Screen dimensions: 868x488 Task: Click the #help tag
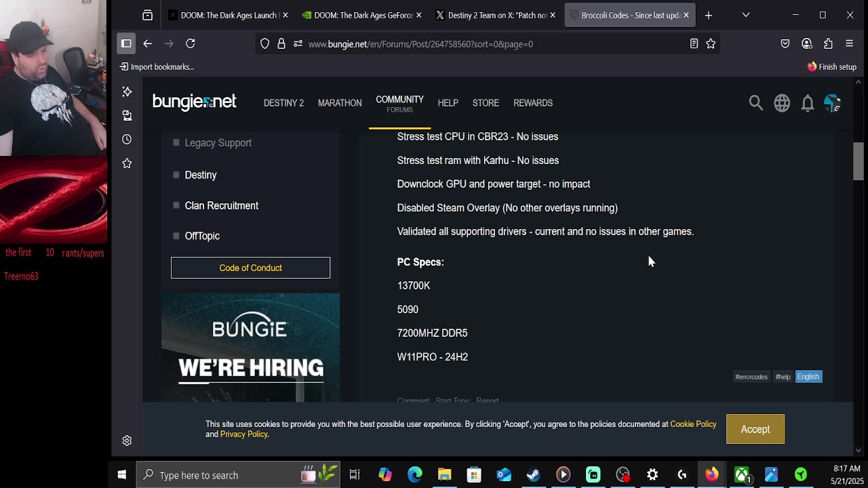point(783,377)
